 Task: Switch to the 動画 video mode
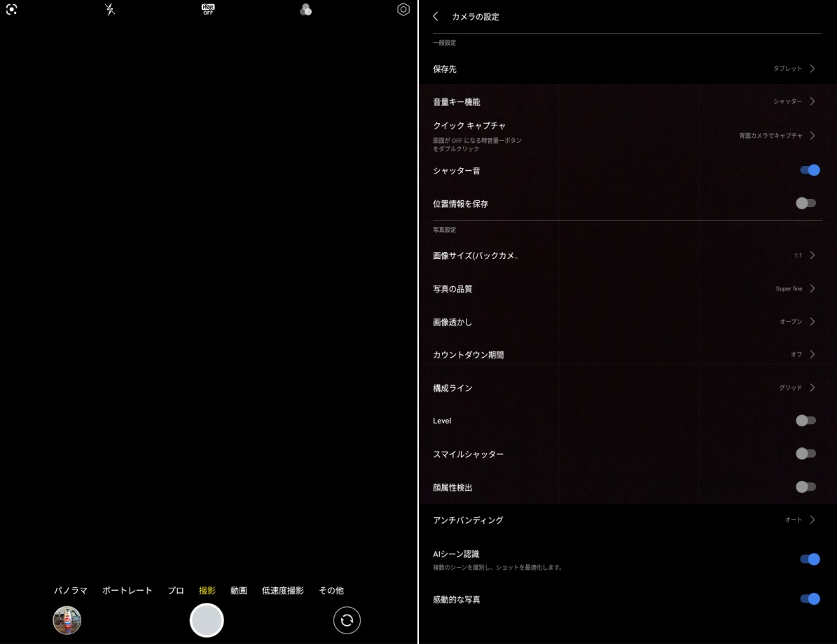coord(239,591)
